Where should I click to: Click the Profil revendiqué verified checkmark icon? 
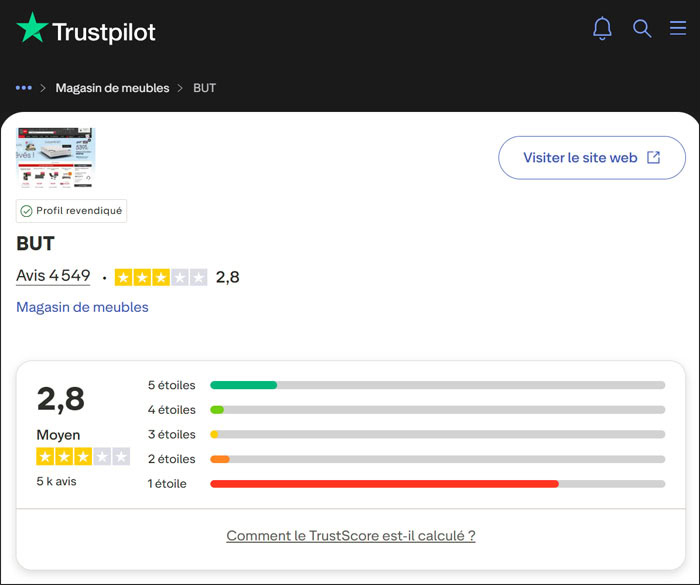[x=26, y=211]
